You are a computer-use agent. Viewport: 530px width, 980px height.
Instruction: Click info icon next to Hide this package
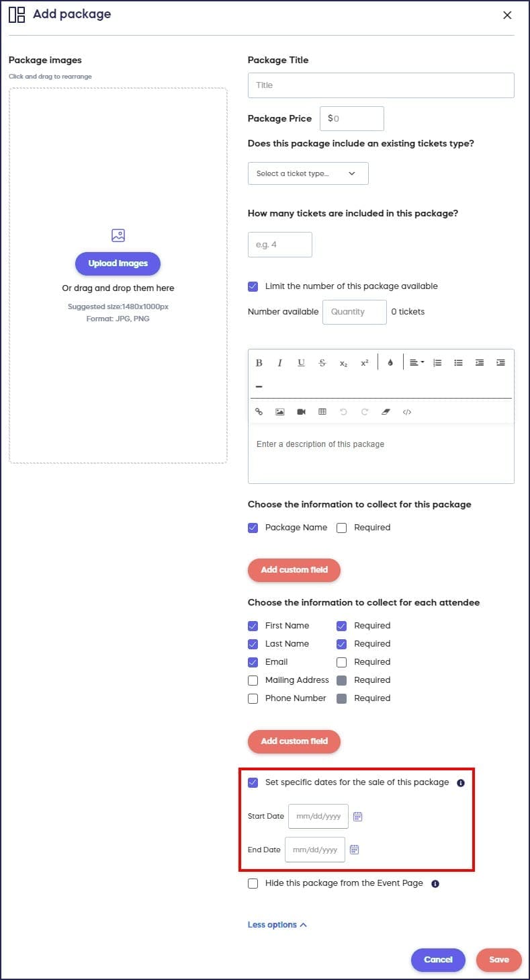pyautogui.click(x=435, y=884)
